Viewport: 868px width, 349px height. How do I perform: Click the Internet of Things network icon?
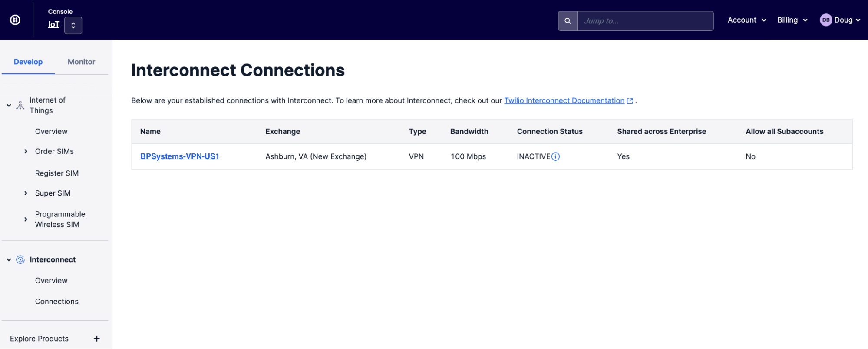pos(20,105)
